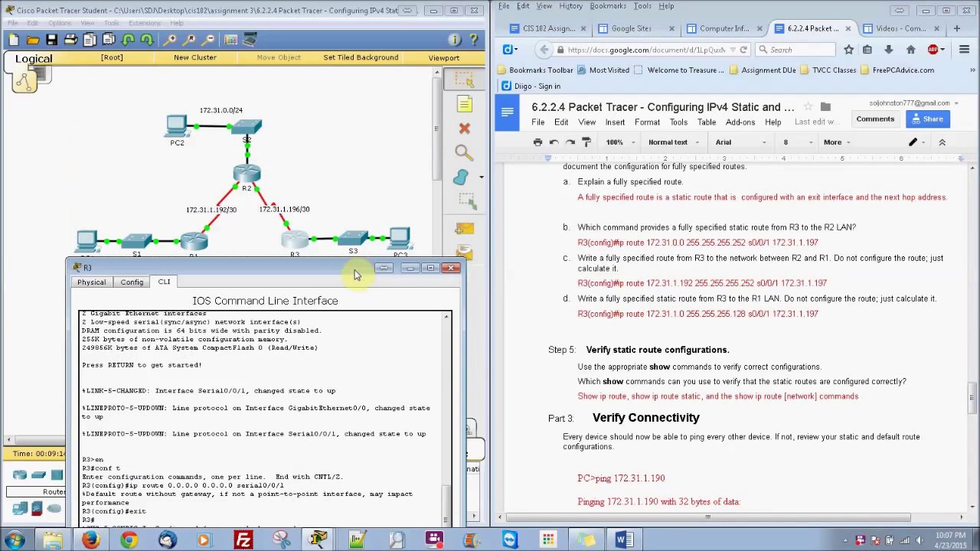The image size is (980, 551).
Task: Click the Zoom In magnifier in Packet Tracer
Action: [171, 40]
